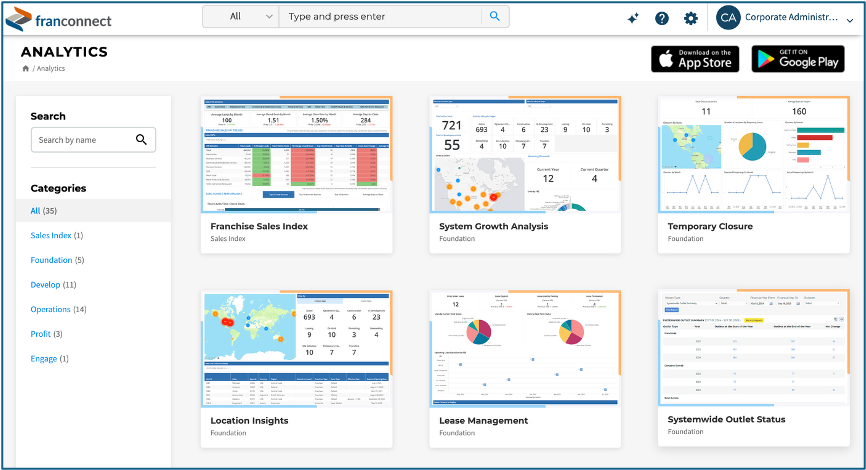Click the CA user avatar
This screenshot has width=866, height=470.
(x=729, y=18)
